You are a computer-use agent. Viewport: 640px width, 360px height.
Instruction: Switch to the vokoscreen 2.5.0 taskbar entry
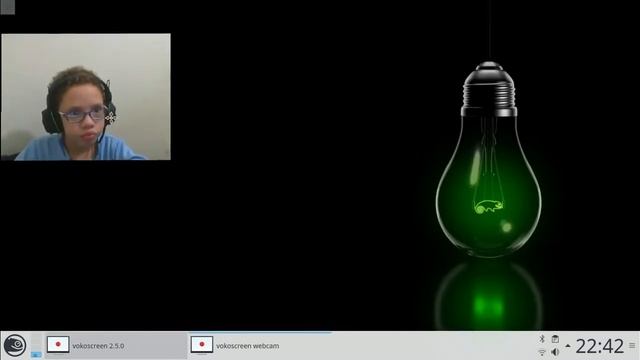(x=115, y=346)
